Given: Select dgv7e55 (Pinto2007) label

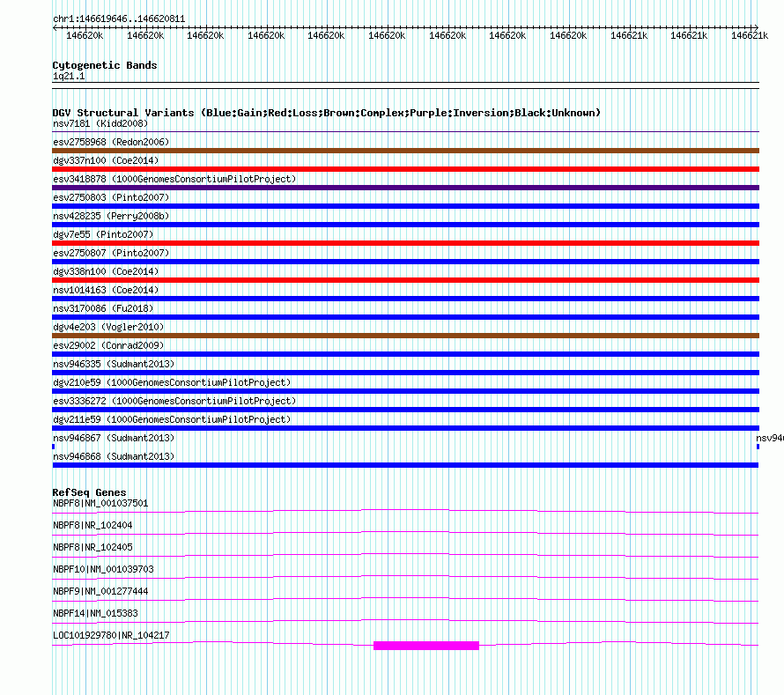Looking at the screenshot, I should click(103, 234).
